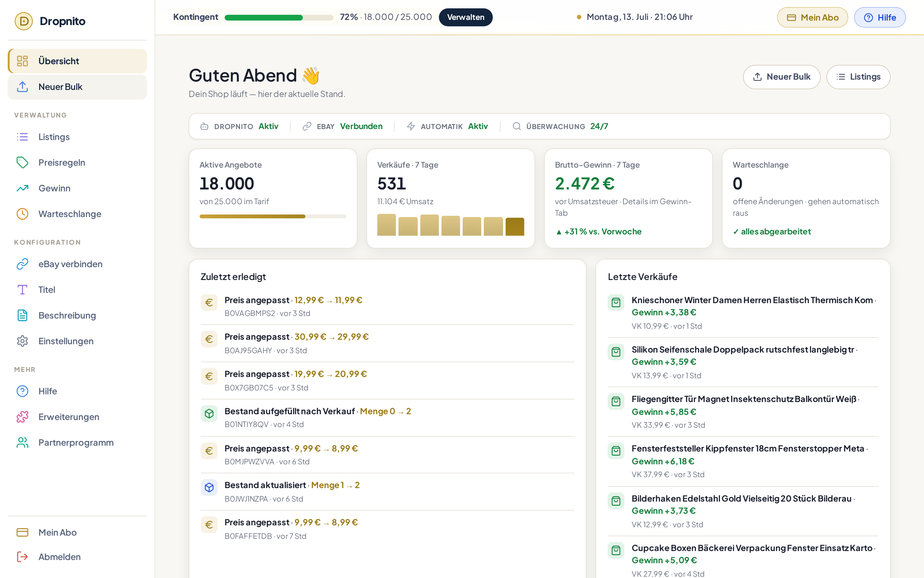Click the Dropnito logo icon
Image resolution: width=924 pixels, height=578 pixels.
tap(24, 21)
